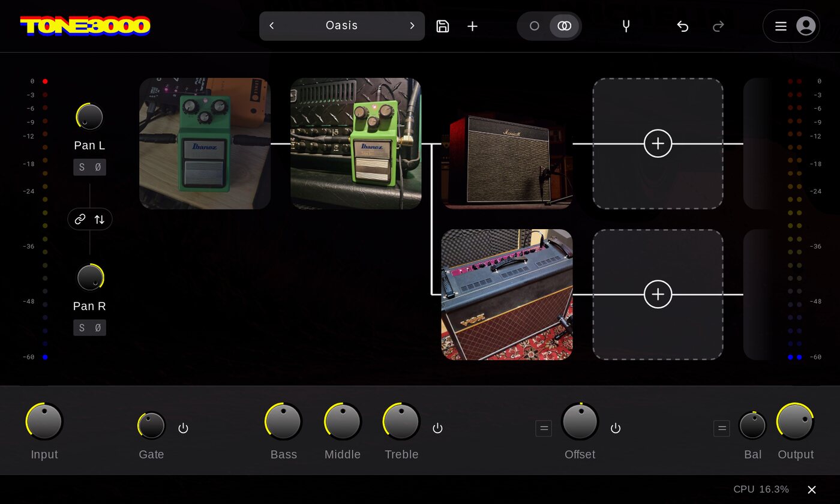
Task: Click the equals icon left of Bal
Action: (x=722, y=428)
